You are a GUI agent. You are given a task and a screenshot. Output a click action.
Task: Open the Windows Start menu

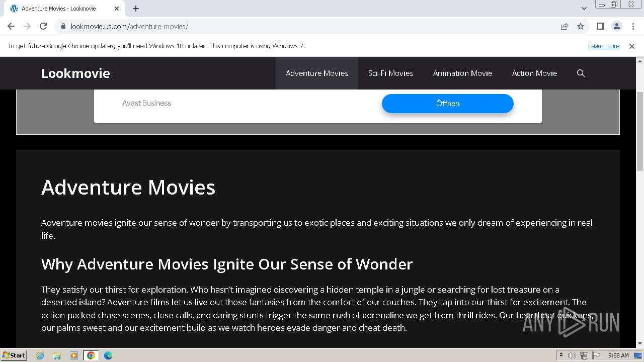click(14, 355)
